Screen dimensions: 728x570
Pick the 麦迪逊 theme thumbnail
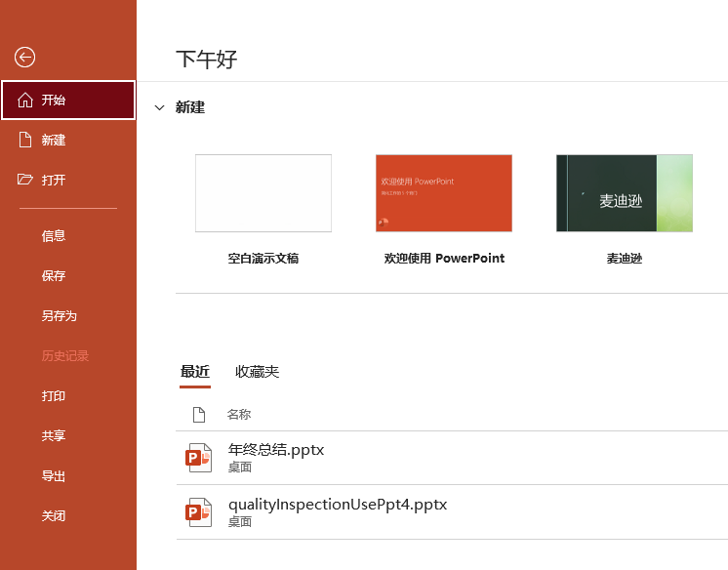625,193
